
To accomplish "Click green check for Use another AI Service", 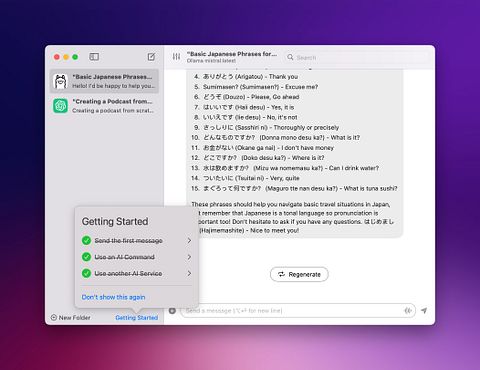I will click(86, 273).
